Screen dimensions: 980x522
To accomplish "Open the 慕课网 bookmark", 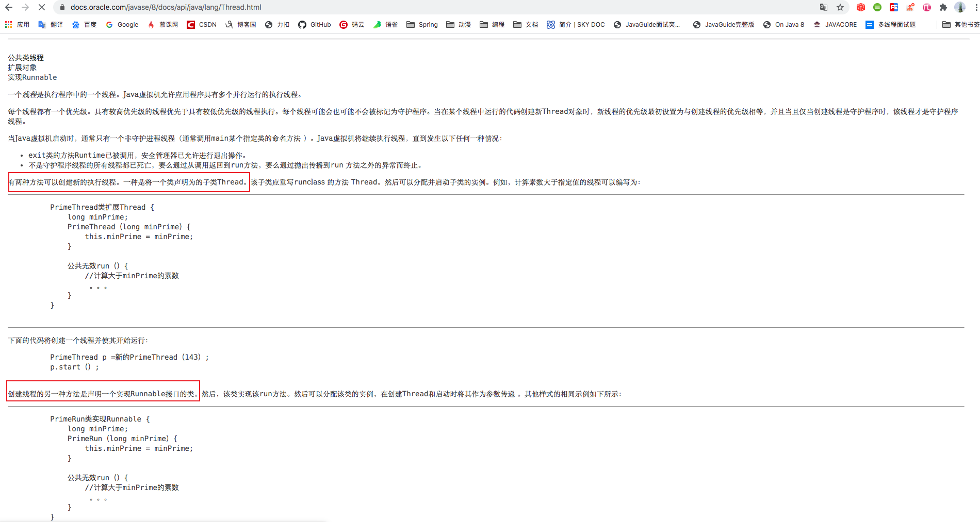I will pos(162,25).
